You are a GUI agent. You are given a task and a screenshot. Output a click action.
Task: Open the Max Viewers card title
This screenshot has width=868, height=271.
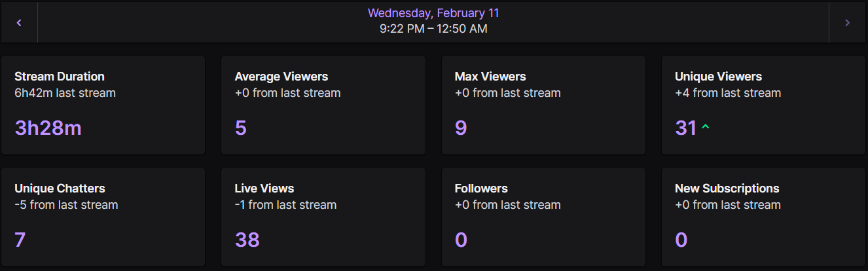click(x=490, y=77)
